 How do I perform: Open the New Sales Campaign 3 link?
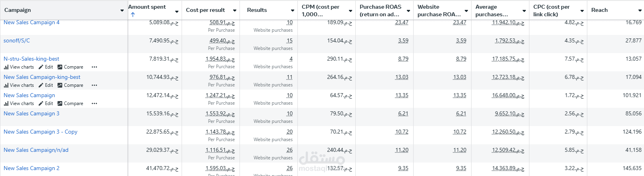[x=31, y=113]
